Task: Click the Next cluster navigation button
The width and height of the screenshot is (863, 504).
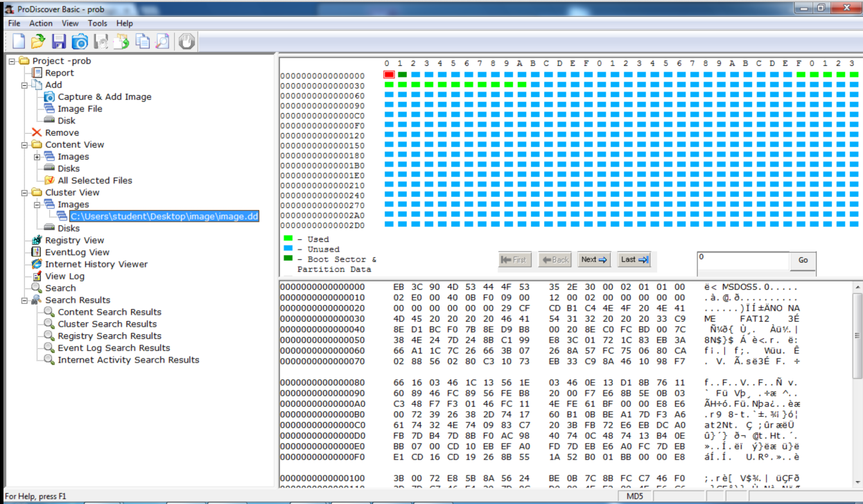Action: click(x=594, y=259)
